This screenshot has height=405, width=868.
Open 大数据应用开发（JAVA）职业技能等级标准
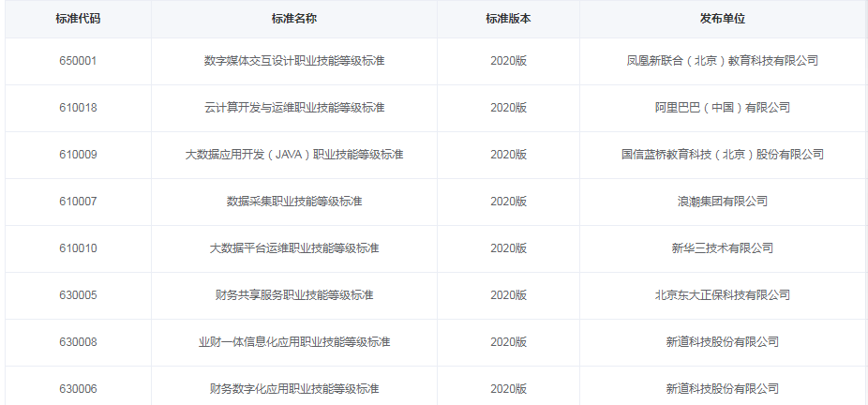294,155
